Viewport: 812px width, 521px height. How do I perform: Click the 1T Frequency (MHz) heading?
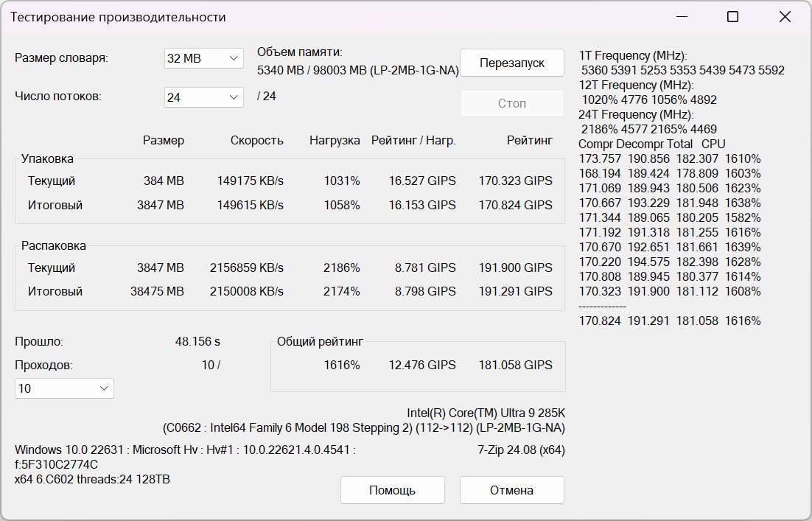[633, 56]
